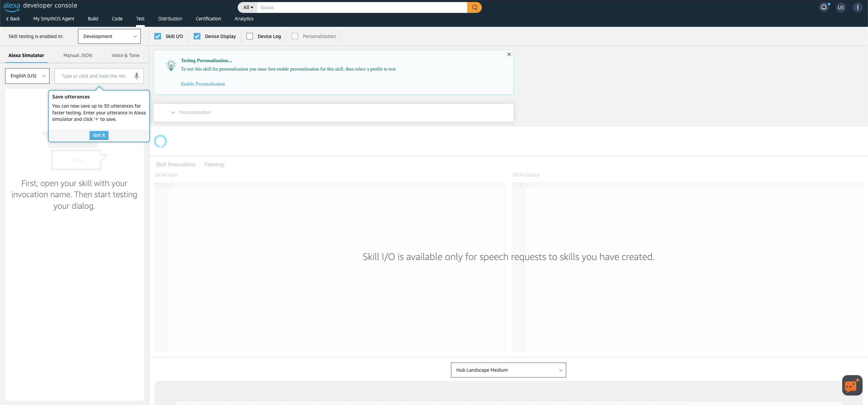Enable the Device Log checkbox
Screen dimensions: 868x405
coord(250,36)
